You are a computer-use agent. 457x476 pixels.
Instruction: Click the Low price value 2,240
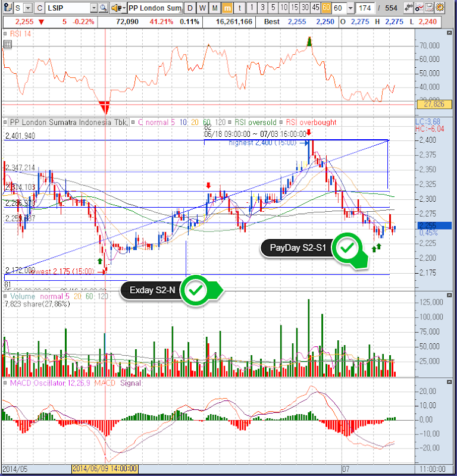point(428,22)
